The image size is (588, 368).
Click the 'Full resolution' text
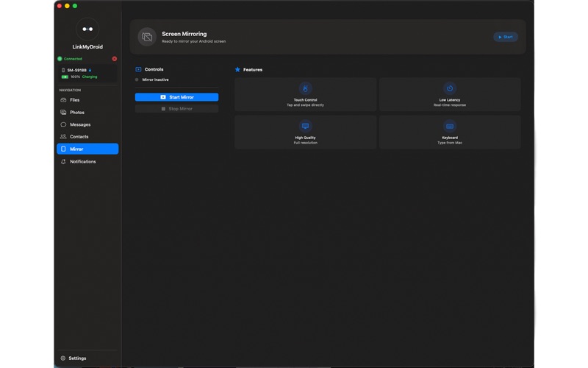(x=305, y=143)
